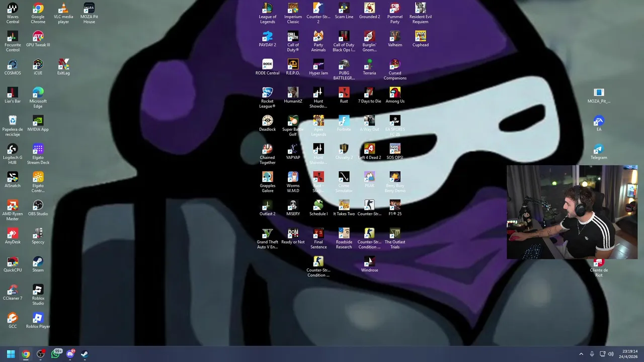Open the Scam Line game icon
Screen dimensions: 644x362
pyautogui.click(x=344, y=11)
